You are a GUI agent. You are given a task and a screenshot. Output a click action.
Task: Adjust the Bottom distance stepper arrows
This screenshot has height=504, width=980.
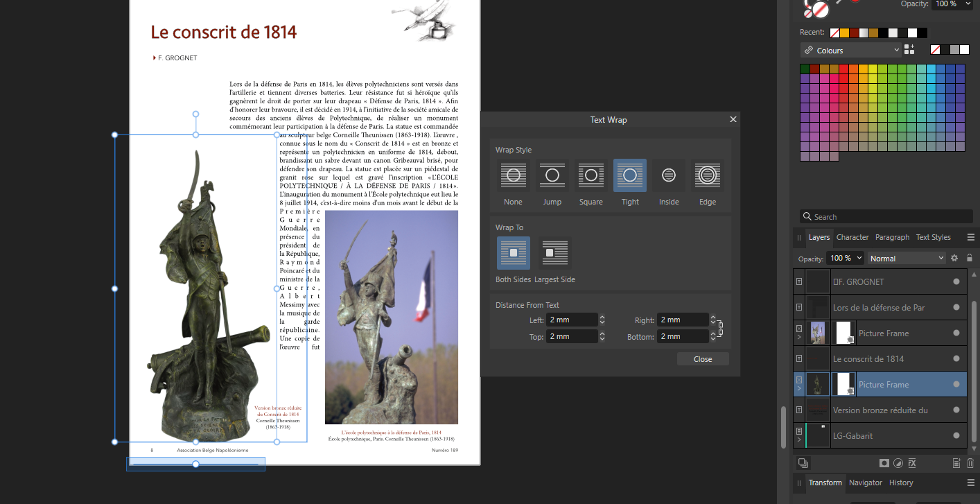coord(712,336)
